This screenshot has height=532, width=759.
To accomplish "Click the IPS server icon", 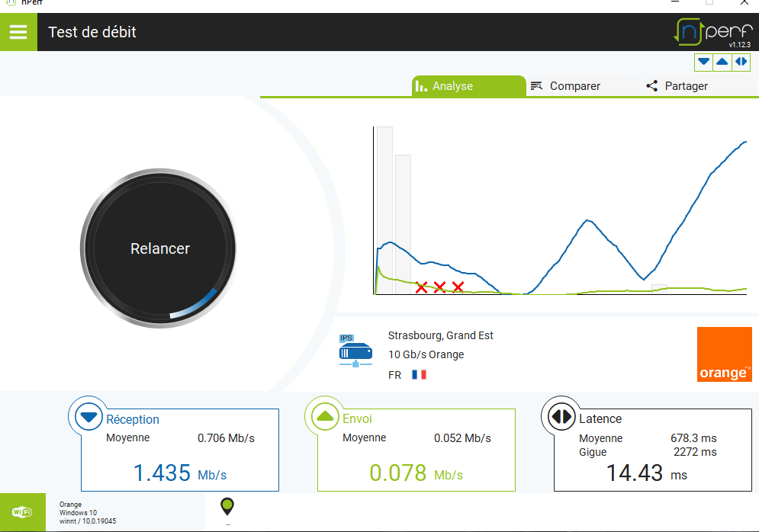I will pyautogui.click(x=355, y=351).
